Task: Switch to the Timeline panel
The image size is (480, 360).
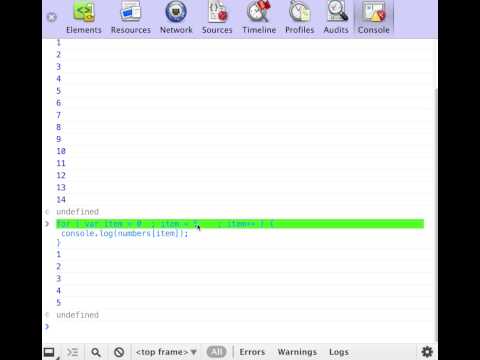Action: click(259, 18)
